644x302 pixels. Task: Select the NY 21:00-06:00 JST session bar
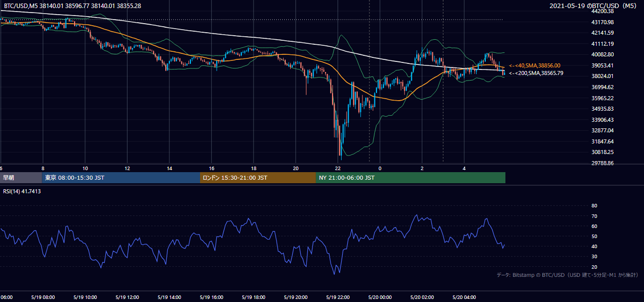pos(411,178)
